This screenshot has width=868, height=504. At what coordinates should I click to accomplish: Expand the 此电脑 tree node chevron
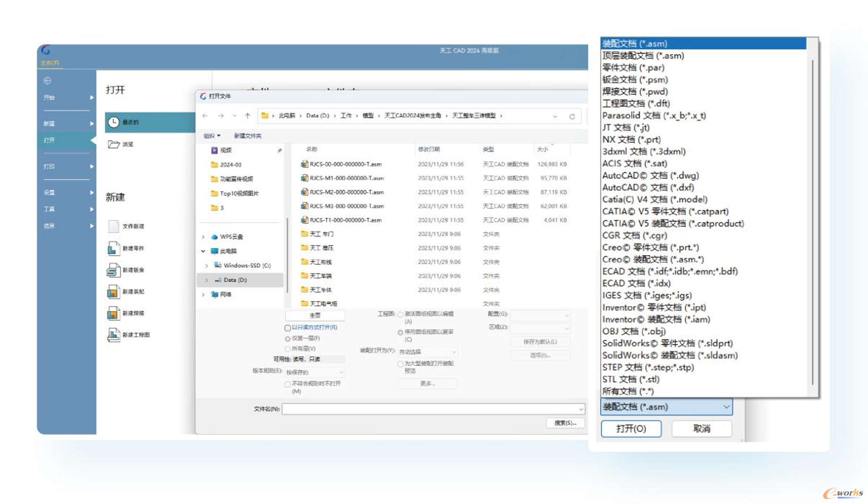(203, 251)
